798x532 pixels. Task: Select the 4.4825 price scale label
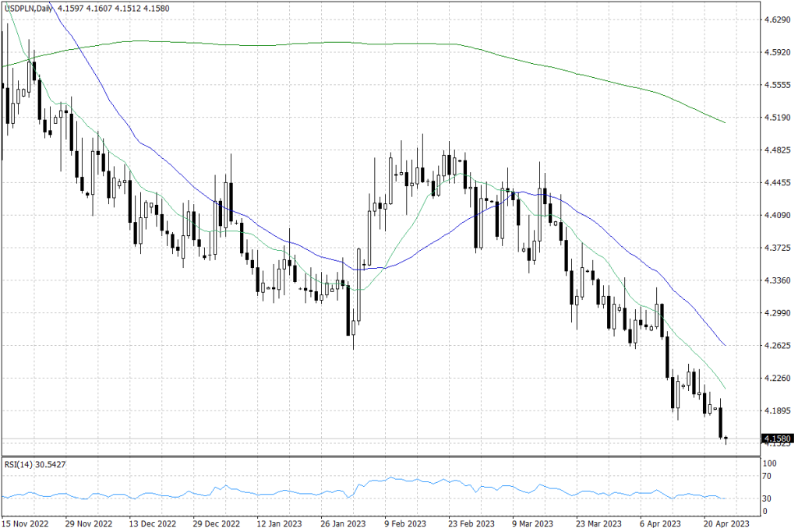(779, 150)
